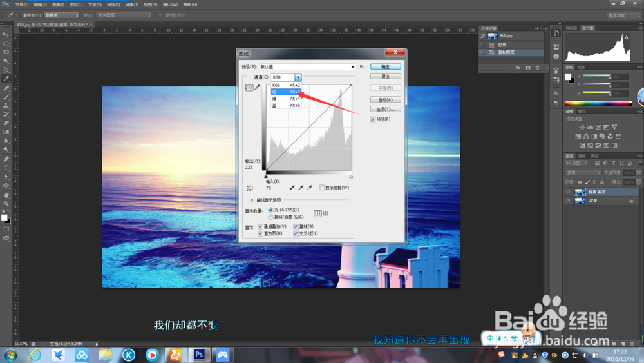Toggle Channel Overlays checkbox
This screenshot has height=363, width=644.
pyautogui.click(x=260, y=226)
